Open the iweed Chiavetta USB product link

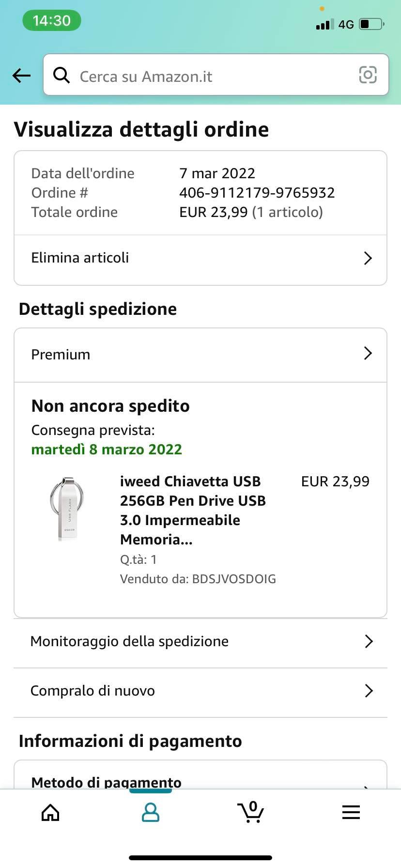pyautogui.click(x=193, y=510)
